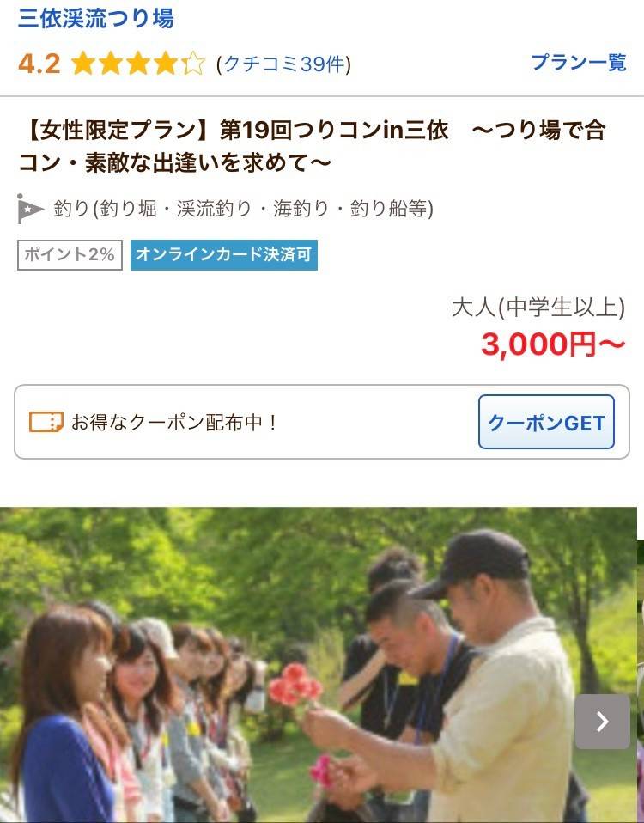Click the 4.2 rating score

pyautogui.click(x=39, y=64)
